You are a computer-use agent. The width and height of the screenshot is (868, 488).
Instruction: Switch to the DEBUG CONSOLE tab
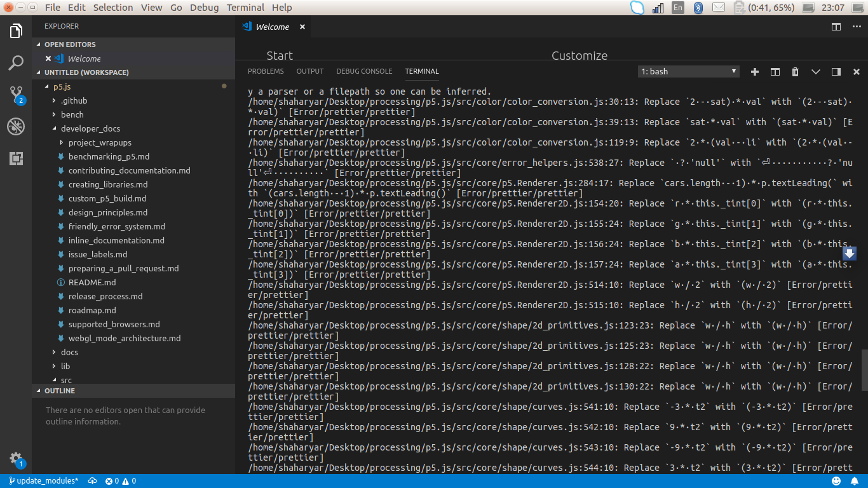364,71
